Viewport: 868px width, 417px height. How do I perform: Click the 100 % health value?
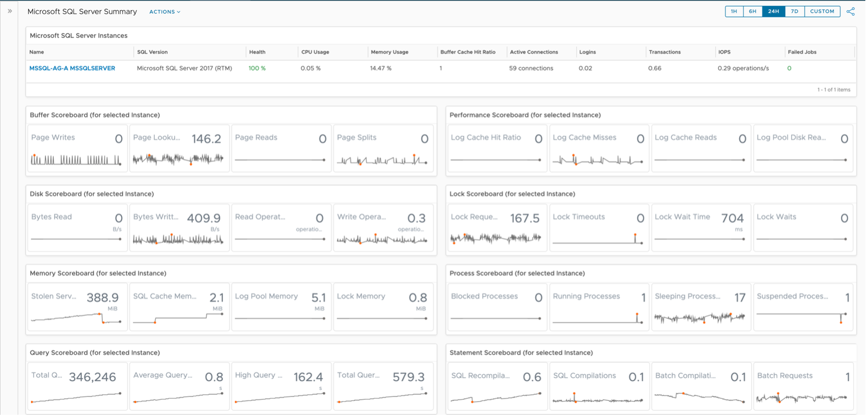(x=258, y=69)
